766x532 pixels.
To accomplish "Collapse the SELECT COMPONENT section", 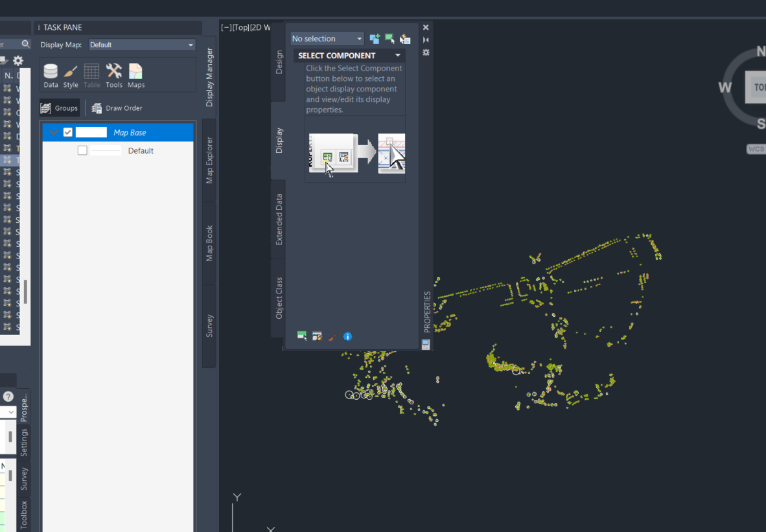I will tap(397, 55).
